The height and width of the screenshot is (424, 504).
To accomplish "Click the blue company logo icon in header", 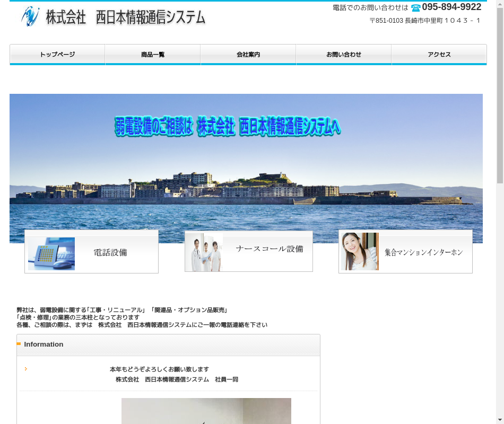I will (x=30, y=16).
